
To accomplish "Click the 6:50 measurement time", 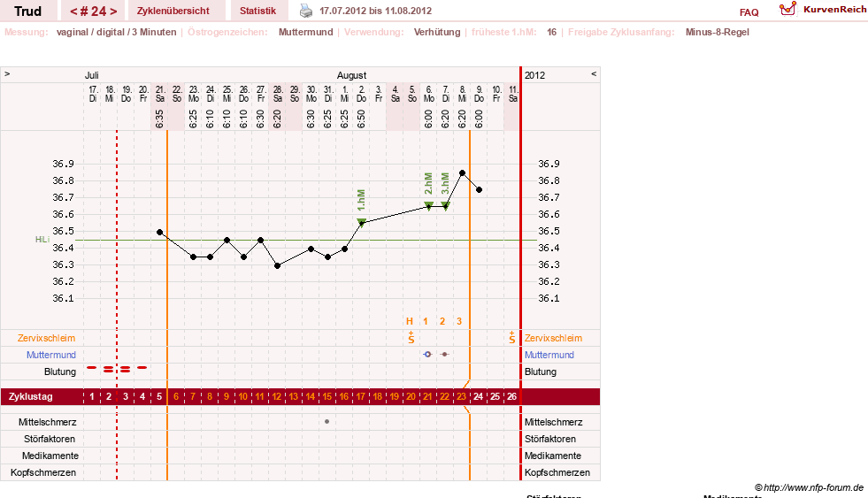I will [x=362, y=119].
